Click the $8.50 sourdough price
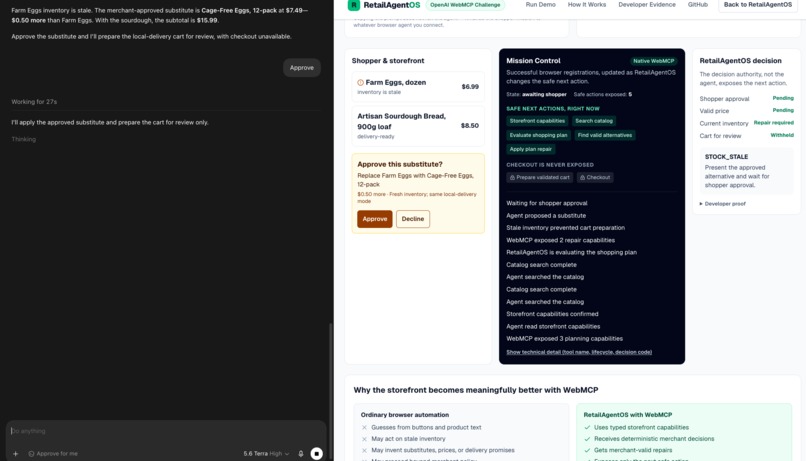 tap(470, 126)
